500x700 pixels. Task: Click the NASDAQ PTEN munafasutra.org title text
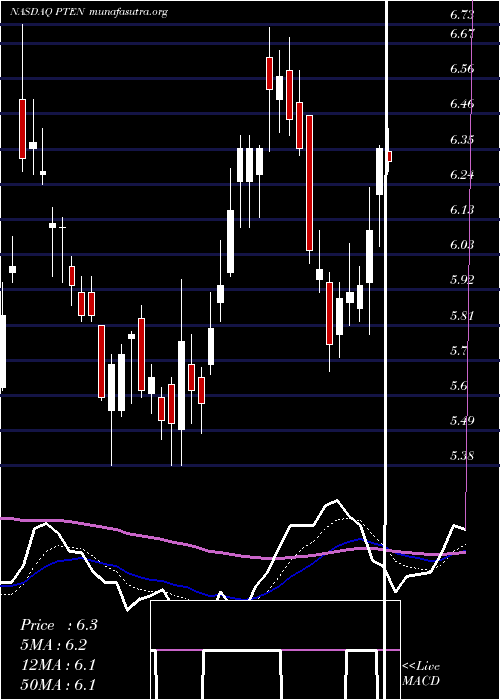click(88, 12)
